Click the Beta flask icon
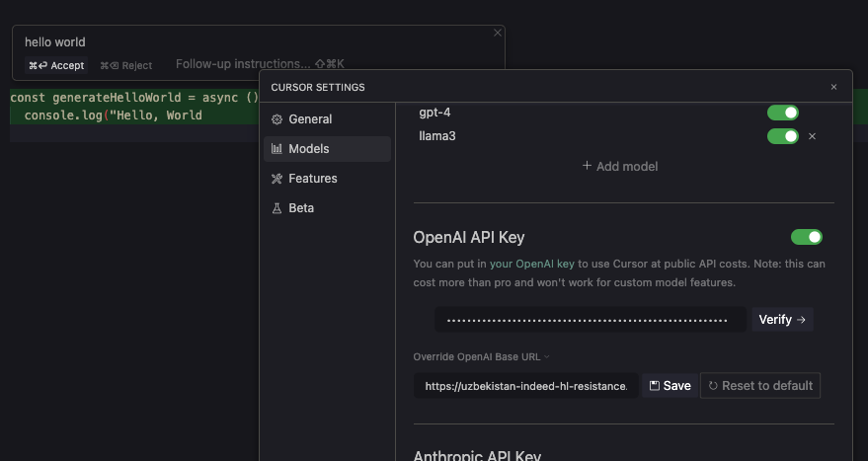Screen dimensions: 868x461 click(x=276, y=208)
